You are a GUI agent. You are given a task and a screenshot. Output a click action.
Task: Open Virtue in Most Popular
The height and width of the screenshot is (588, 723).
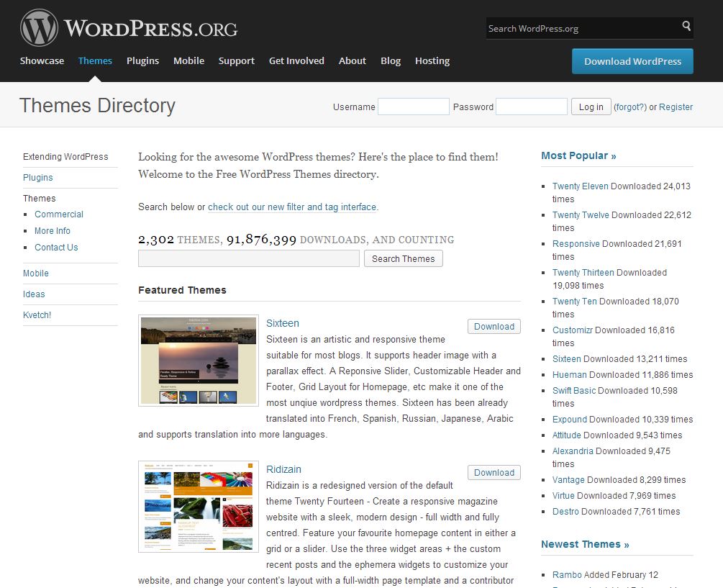(x=565, y=495)
